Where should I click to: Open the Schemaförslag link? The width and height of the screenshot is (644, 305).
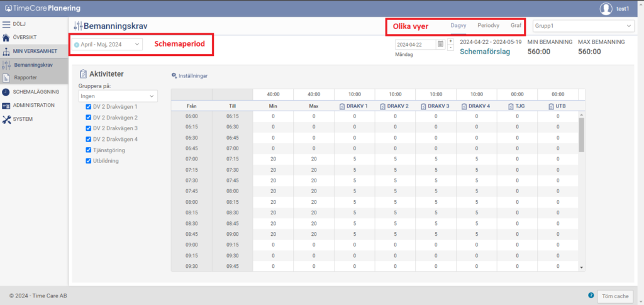click(485, 52)
